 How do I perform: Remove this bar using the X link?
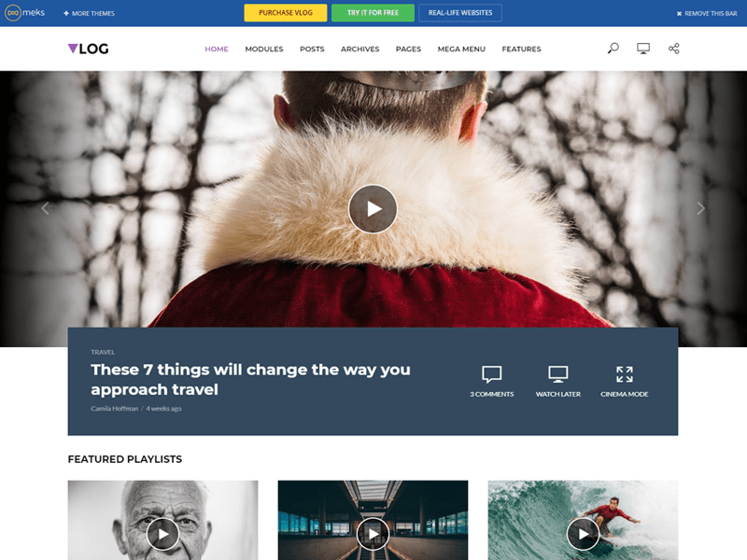pos(707,13)
